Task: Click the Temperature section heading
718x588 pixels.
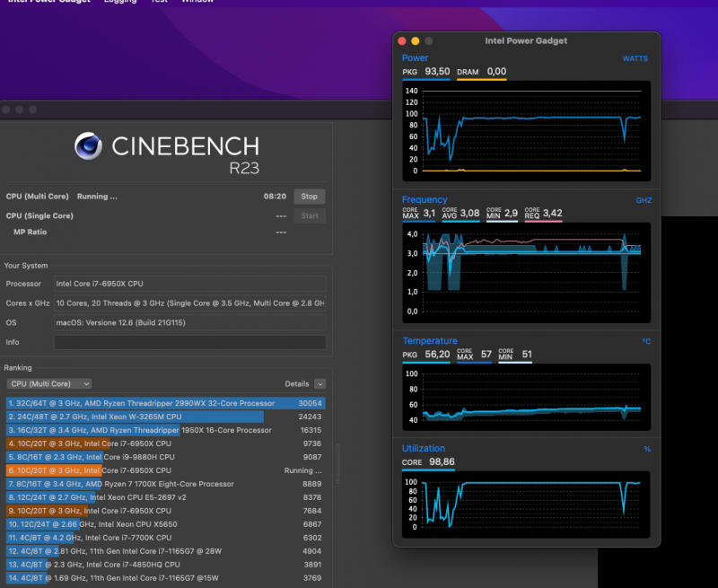Action: pyautogui.click(x=430, y=341)
